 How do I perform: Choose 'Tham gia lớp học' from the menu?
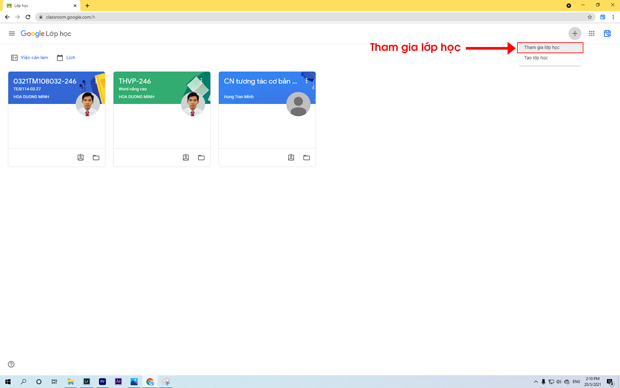coord(550,47)
